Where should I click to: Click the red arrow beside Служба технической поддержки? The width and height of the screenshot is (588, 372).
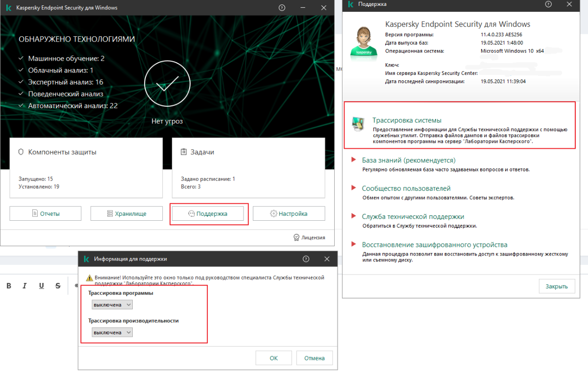[x=353, y=216]
